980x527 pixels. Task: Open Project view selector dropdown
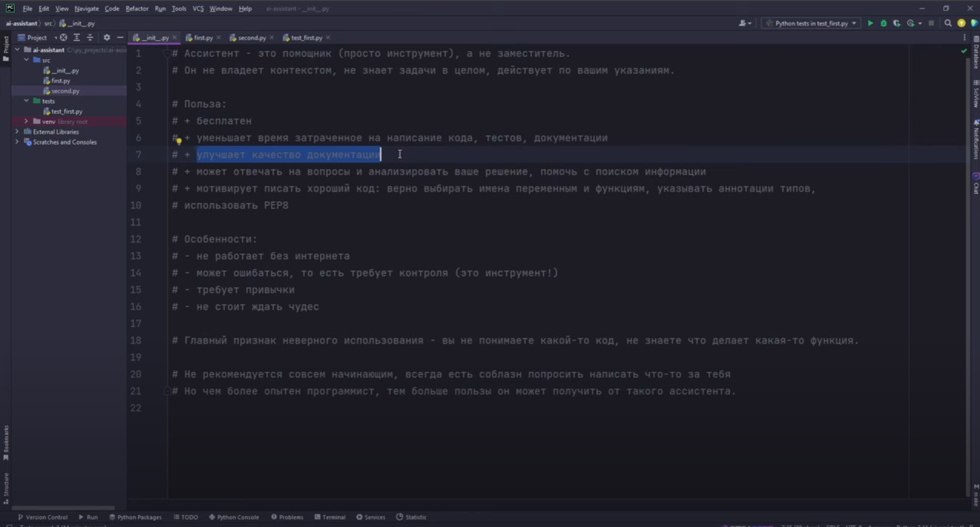(37, 38)
